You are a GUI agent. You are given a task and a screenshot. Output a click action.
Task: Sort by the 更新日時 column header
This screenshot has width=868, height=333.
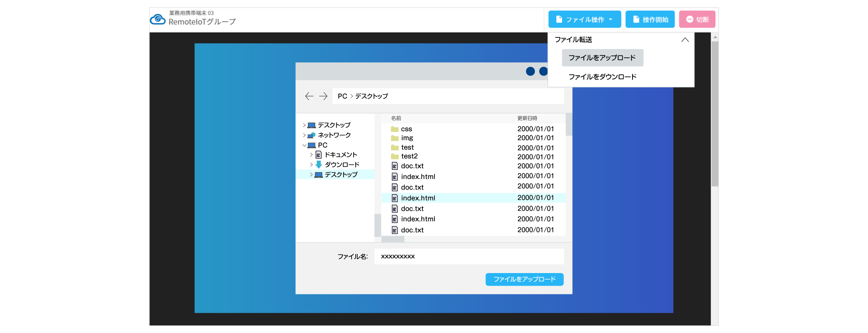pos(527,118)
